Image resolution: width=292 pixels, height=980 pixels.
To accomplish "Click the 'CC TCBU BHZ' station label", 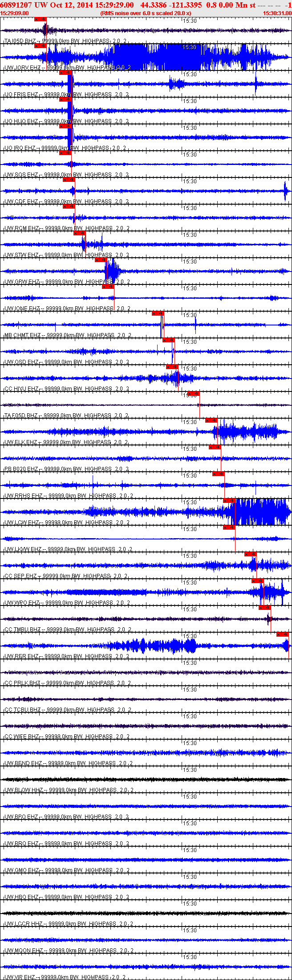I will tap(22, 710).
